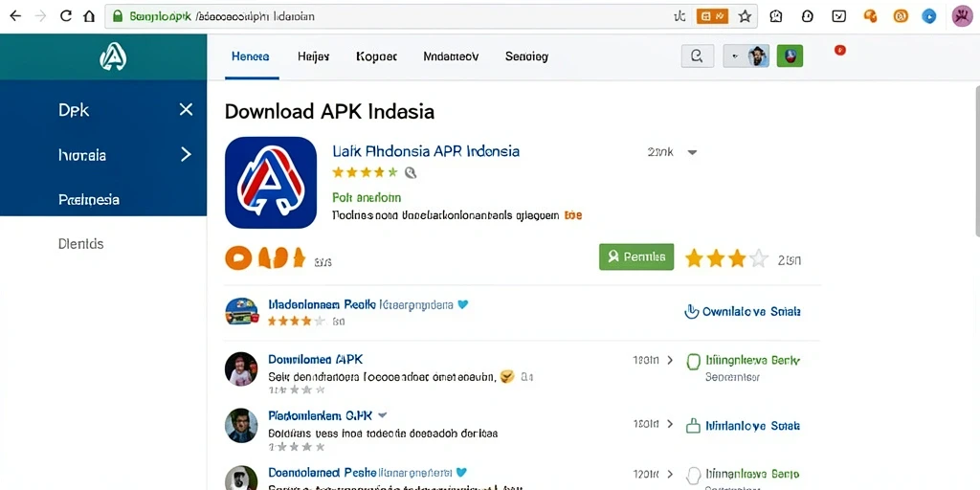Image resolution: width=980 pixels, height=490 pixels.
Task: Open the search magnifier button
Action: [697, 56]
